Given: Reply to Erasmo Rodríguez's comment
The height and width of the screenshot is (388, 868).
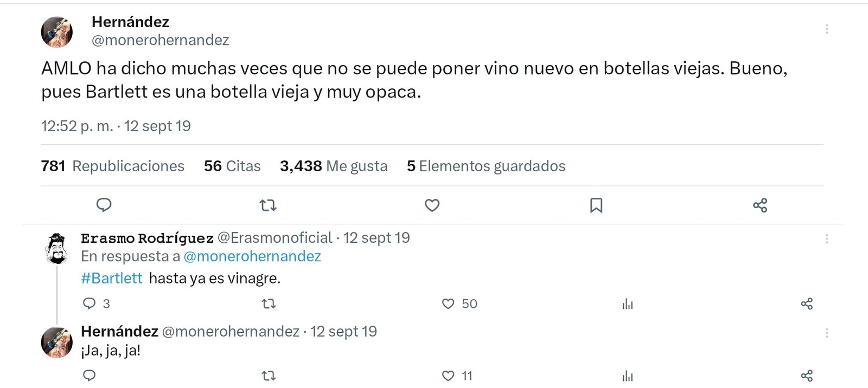Looking at the screenshot, I should (90, 303).
